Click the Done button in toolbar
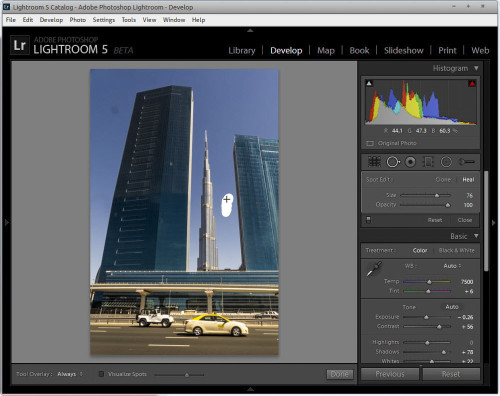The image size is (500, 396). pyautogui.click(x=339, y=374)
